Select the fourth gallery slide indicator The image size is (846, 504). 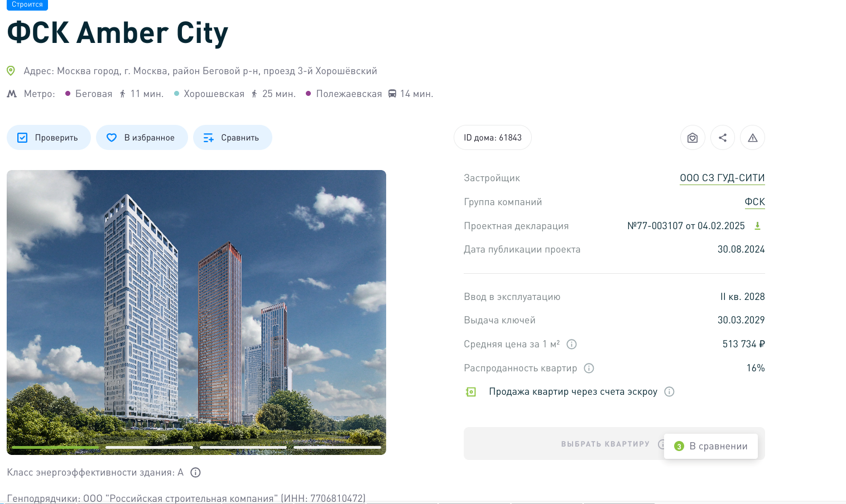click(x=337, y=447)
